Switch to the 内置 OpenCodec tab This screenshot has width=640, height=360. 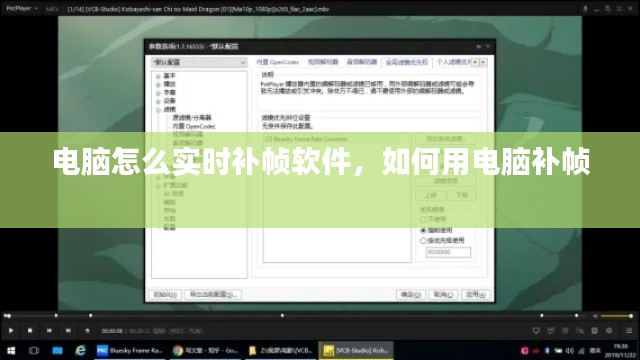(x=278, y=62)
